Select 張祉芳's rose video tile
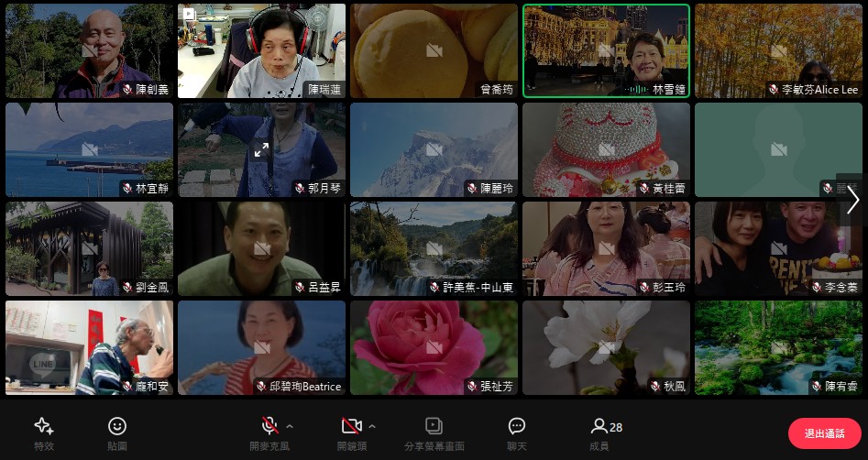868x460 pixels. click(x=434, y=347)
